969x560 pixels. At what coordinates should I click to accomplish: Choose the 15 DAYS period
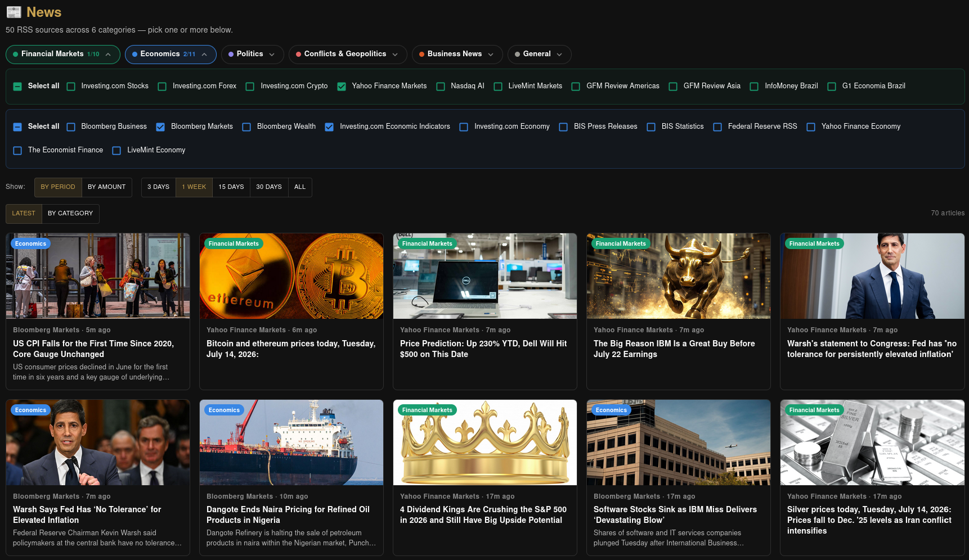[x=231, y=187]
